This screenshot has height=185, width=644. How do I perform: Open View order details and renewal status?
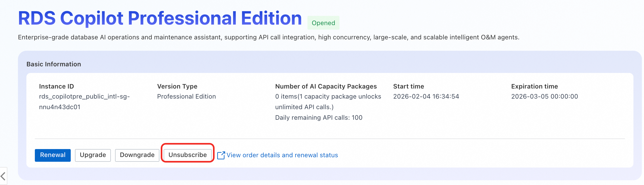[282, 155]
